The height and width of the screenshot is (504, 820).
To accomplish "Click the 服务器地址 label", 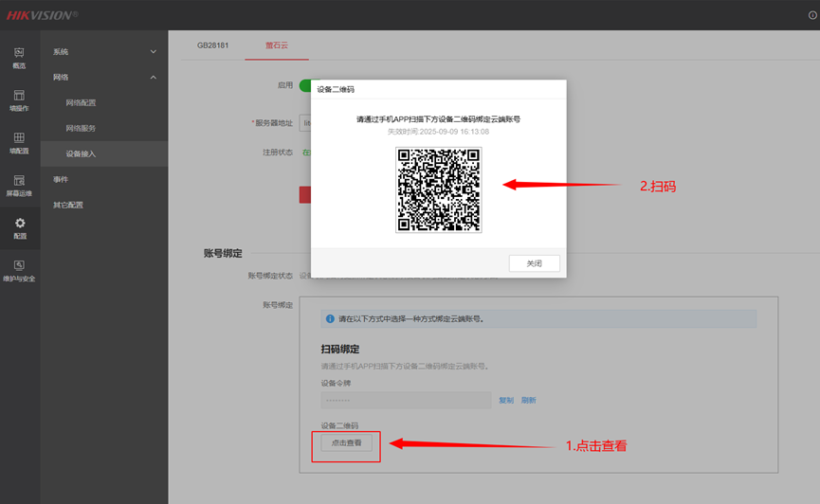I will (x=272, y=123).
